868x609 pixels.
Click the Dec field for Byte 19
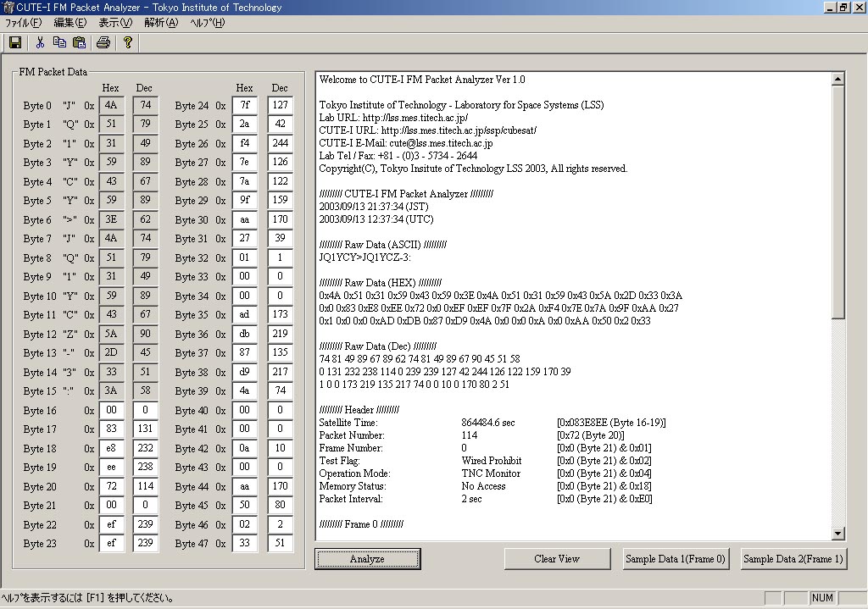(145, 468)
